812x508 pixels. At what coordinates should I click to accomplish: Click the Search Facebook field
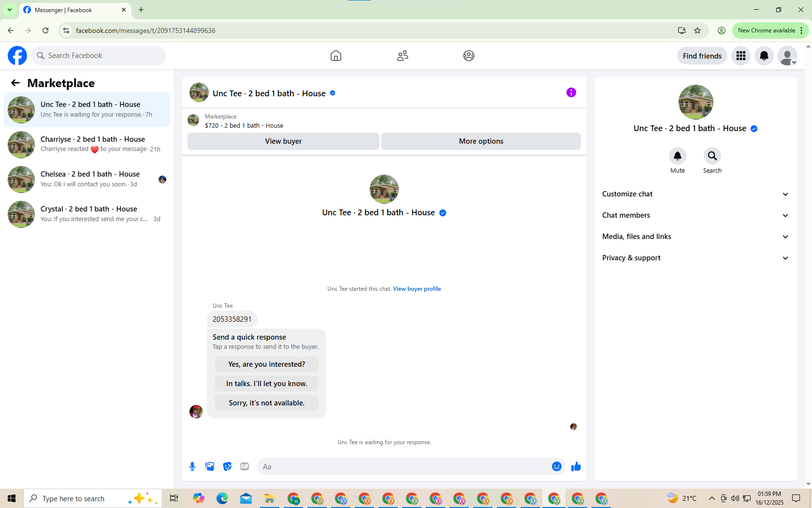click(x=99, y=56)
